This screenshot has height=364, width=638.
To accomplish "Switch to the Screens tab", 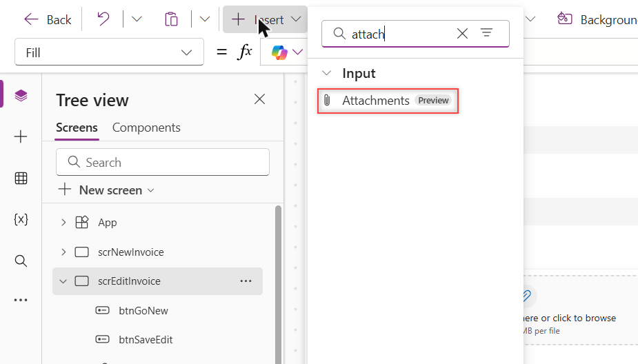I will (x=77, y=128).
